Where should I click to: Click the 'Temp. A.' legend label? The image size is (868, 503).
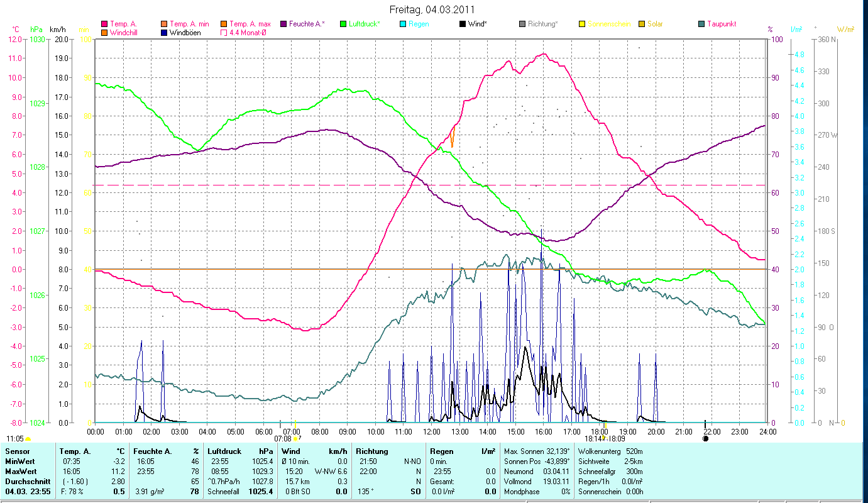point(123,24)
